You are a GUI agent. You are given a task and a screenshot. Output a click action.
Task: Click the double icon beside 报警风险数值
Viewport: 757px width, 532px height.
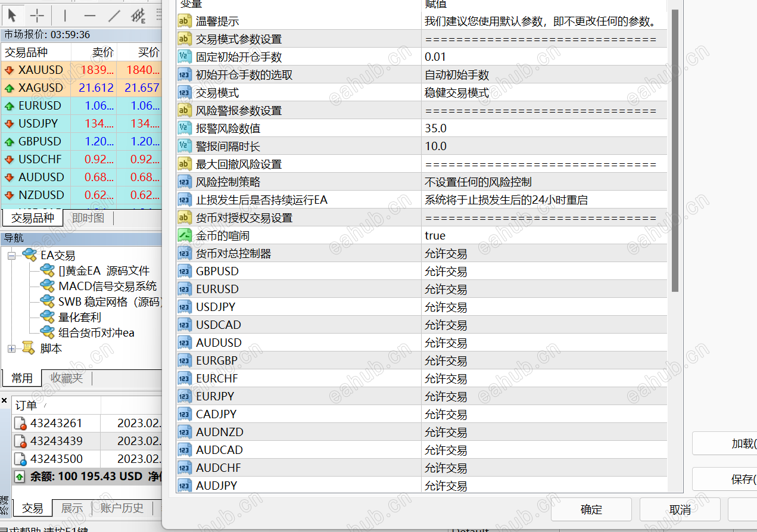click(x=185, y=128)
